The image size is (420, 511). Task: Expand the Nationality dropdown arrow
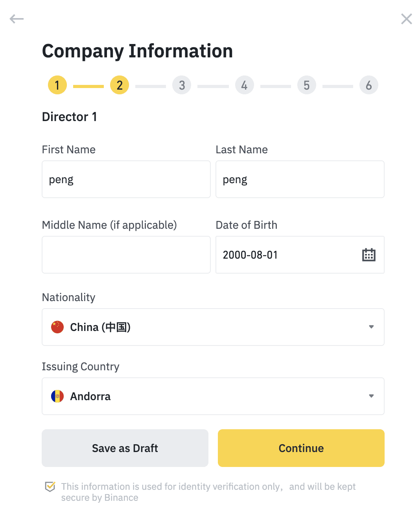371,327
